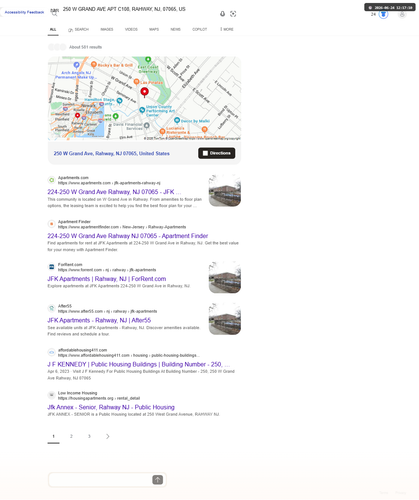The width and height of the screenshot is (419, 500).
Task: Open JFK Apartments ForRent.com result
Action: point(107,279)
